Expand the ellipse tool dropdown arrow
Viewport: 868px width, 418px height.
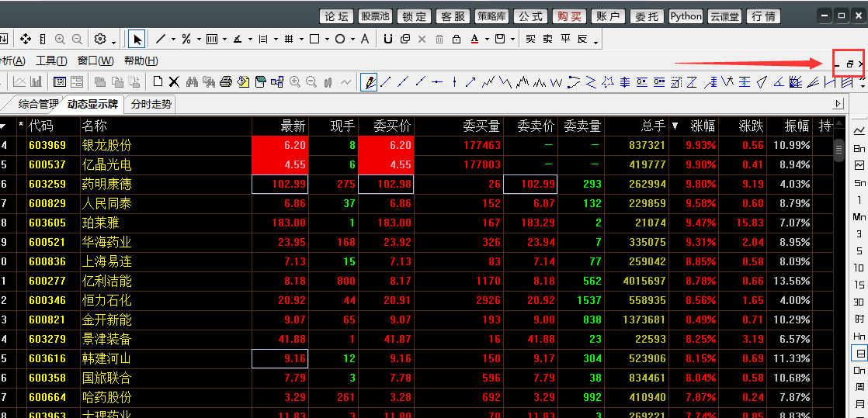(352, 40)
